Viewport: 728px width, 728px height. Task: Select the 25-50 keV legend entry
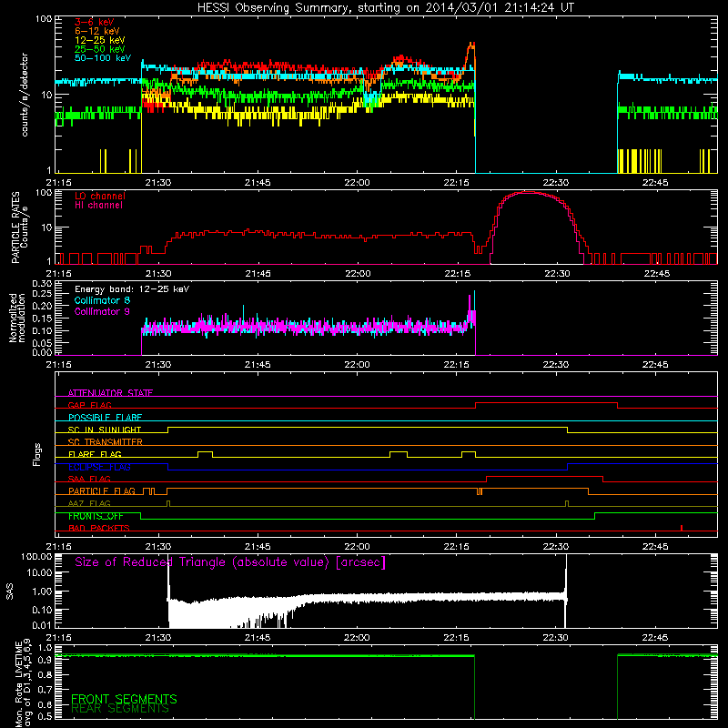[x=99, y=49]
